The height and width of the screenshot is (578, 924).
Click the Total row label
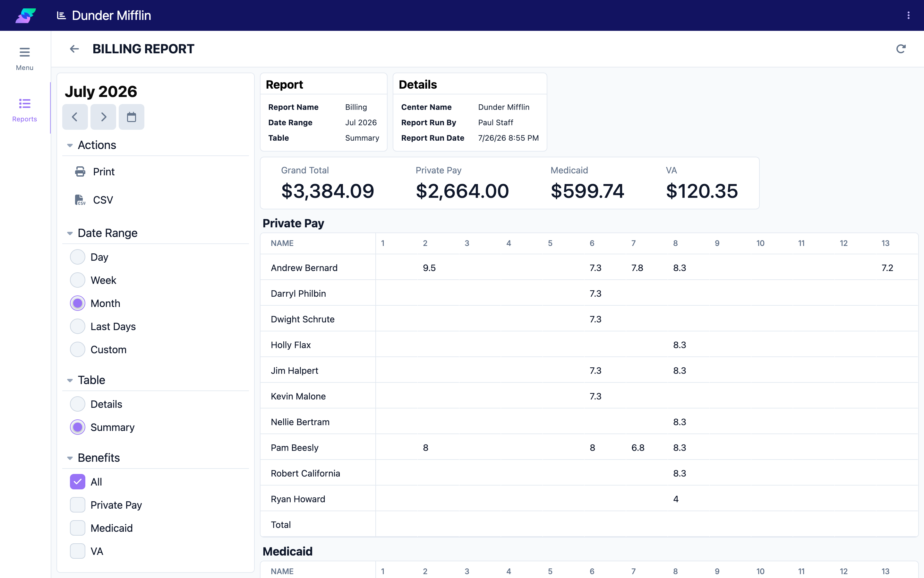[281, 524]
